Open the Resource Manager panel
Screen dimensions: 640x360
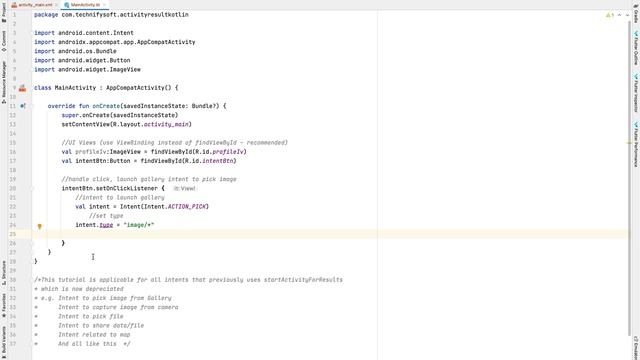4,82
